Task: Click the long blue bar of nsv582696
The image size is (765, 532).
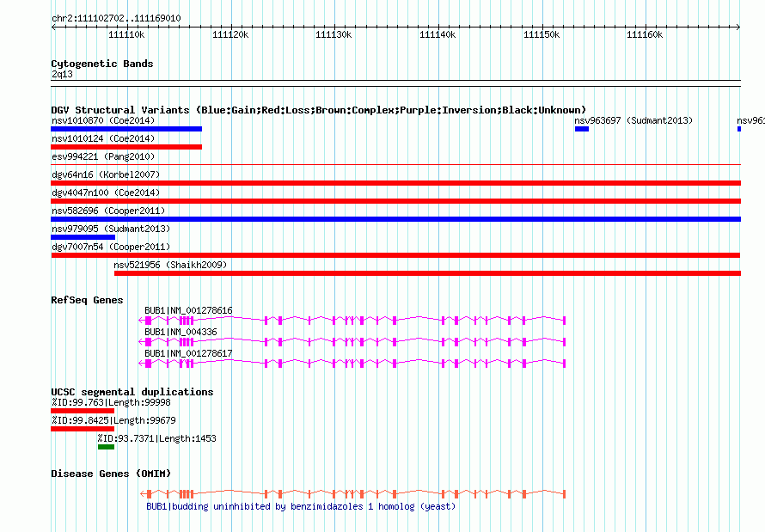Action: click(x=395, y=219)
